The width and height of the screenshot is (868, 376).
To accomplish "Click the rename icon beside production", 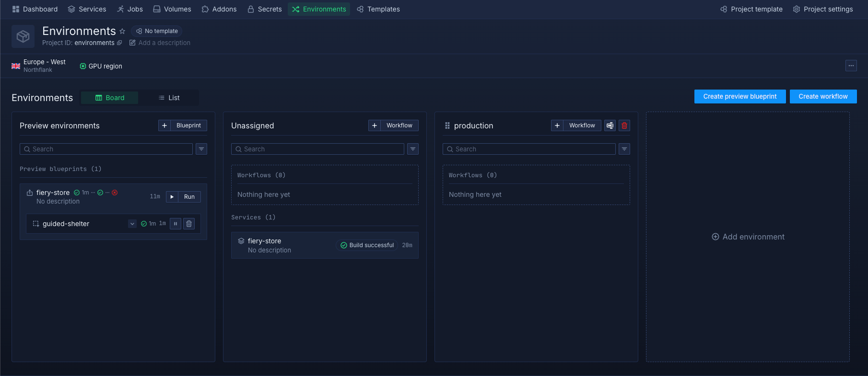I will point(610,125).
